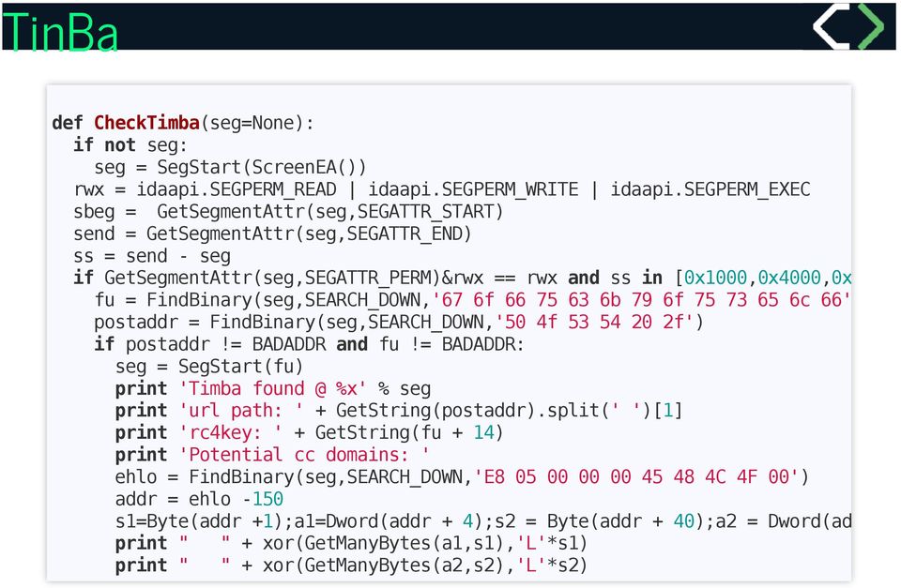Click the angle brackets logo icon
Image resolution: width=901 pixels, height=588 pixels.
pos(848,26)
